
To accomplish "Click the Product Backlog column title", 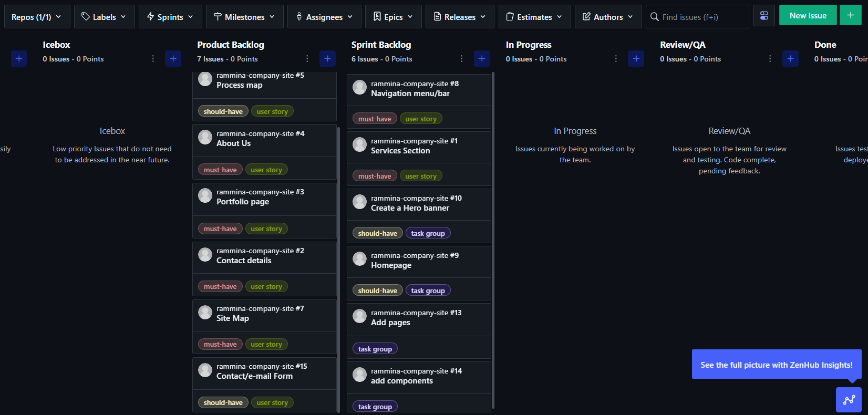I will click(231, 45).
